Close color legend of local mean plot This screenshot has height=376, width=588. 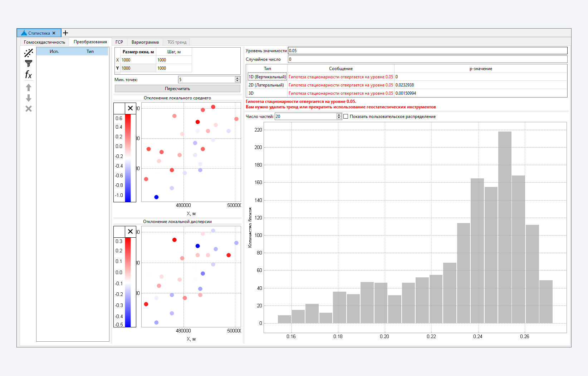click(x=130, y=108)
